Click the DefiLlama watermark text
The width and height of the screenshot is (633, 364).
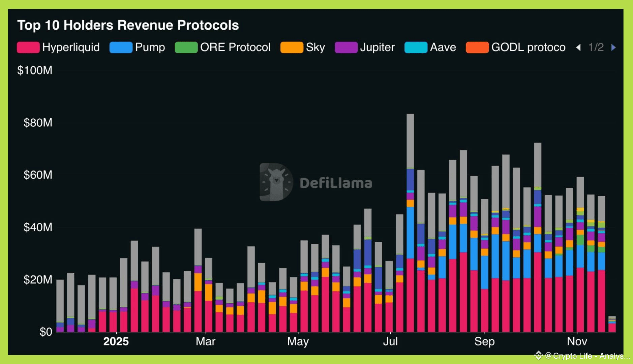point(336,183)
